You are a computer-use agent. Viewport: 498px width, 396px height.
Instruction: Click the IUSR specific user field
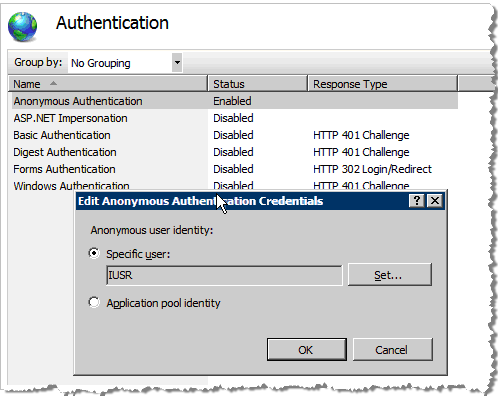(224, 275)
